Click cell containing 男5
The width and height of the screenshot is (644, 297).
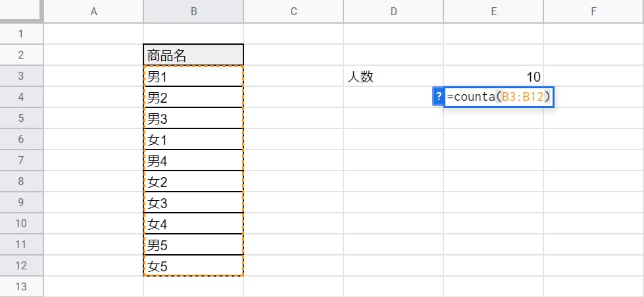pyautogui.click(x=193, y=245)
